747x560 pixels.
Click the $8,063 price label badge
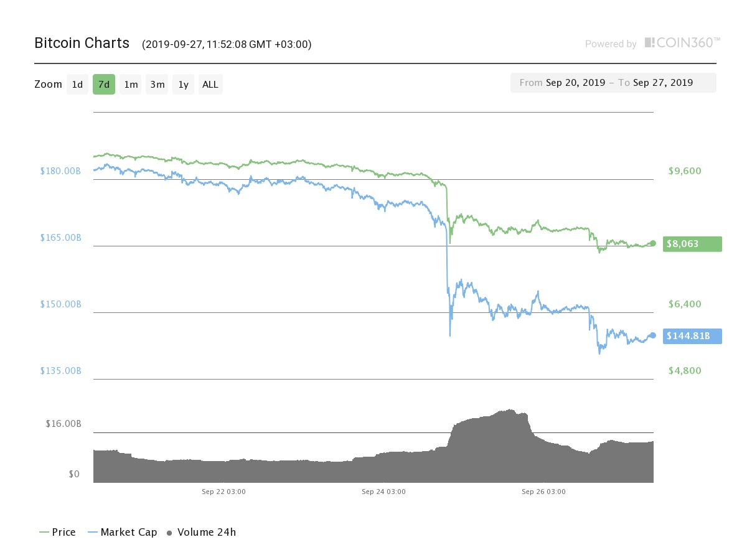click(693, 244)
